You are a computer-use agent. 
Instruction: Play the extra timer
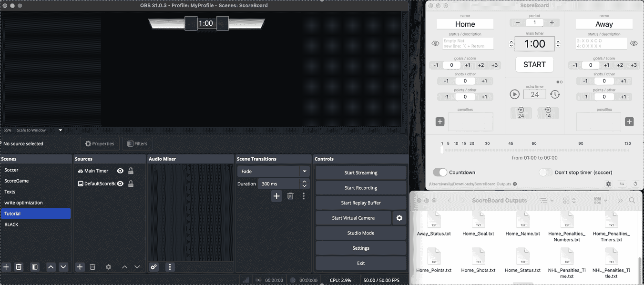coord(514,94)
